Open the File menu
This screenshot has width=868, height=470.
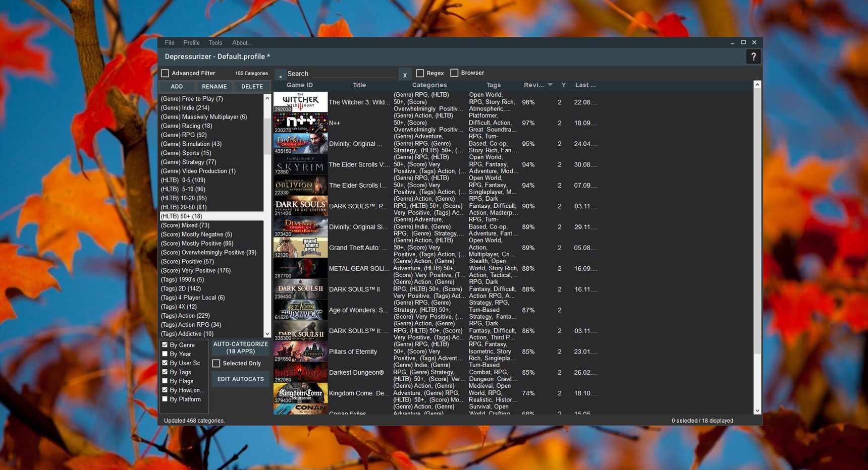coord(170,43)
